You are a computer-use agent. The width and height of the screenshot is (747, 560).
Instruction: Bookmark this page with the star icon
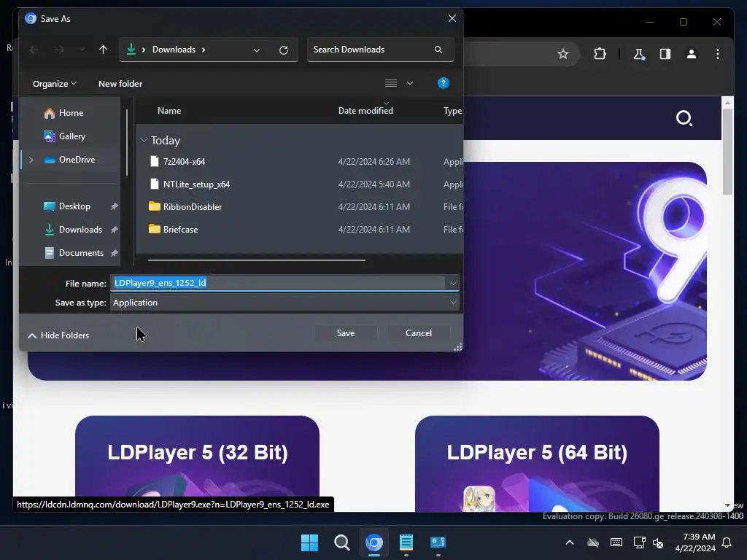(562, 54)
